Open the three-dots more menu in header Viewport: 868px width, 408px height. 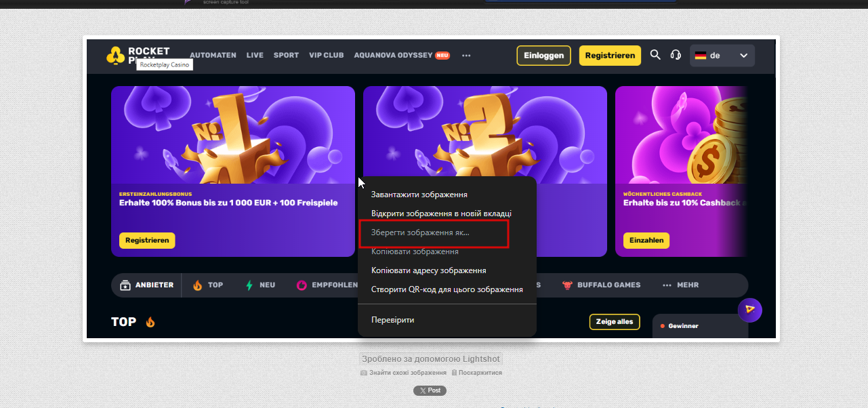466,56
